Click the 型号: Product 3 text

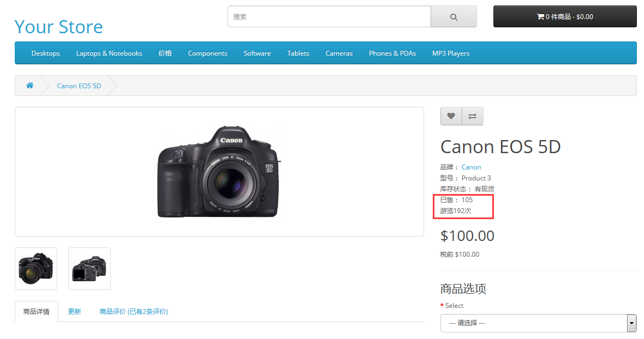tap(466, 178)
